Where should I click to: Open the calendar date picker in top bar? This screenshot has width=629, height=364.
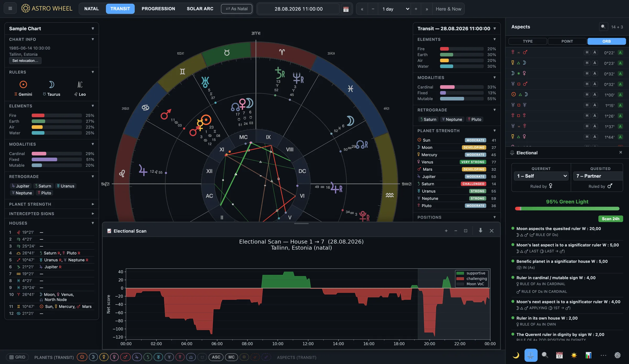[x=346, y=9]
